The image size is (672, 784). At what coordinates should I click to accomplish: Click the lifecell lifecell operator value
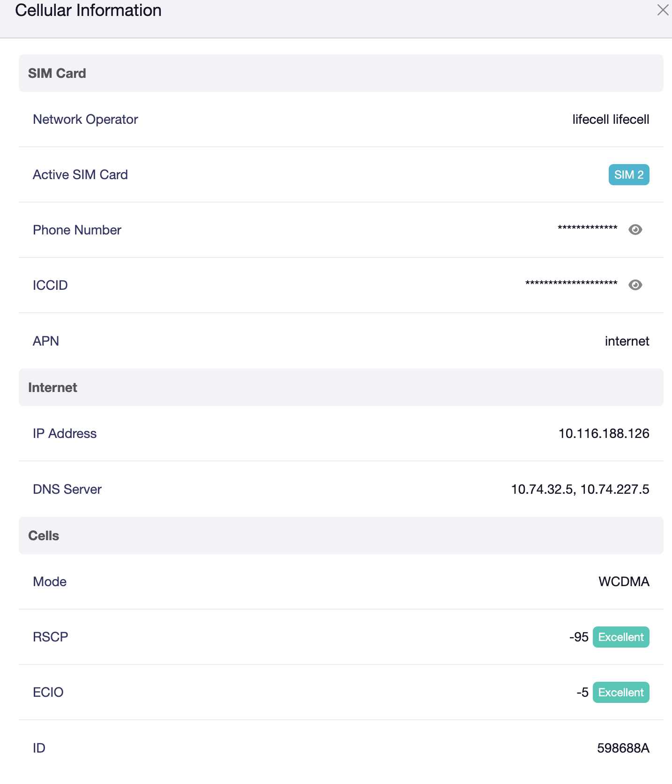coord(610,120)
